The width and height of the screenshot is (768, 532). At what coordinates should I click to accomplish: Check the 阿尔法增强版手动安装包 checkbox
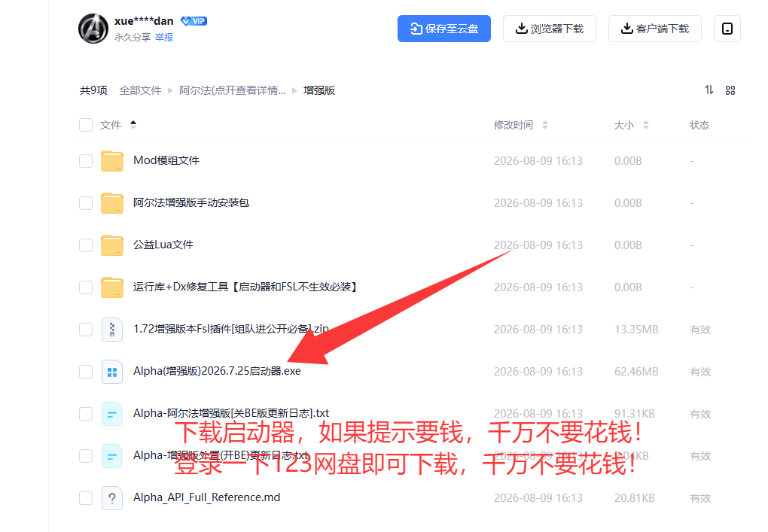86,203
